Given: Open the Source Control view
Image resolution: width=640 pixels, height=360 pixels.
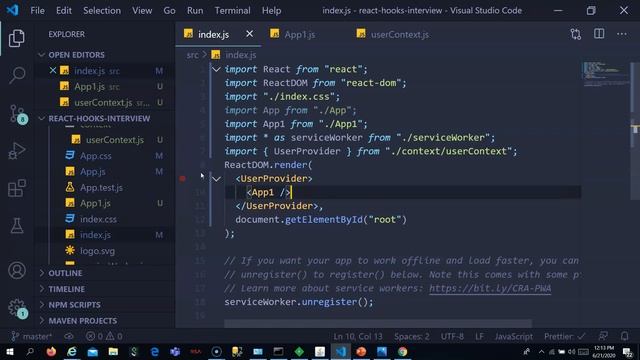Looking at the screenshot, I should (17, 113).
